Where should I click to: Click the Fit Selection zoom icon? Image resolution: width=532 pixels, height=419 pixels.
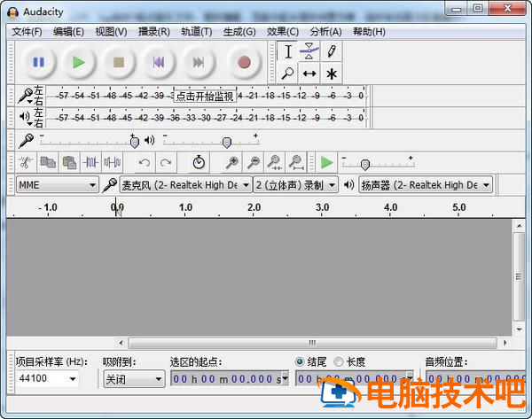click(275, 163)
